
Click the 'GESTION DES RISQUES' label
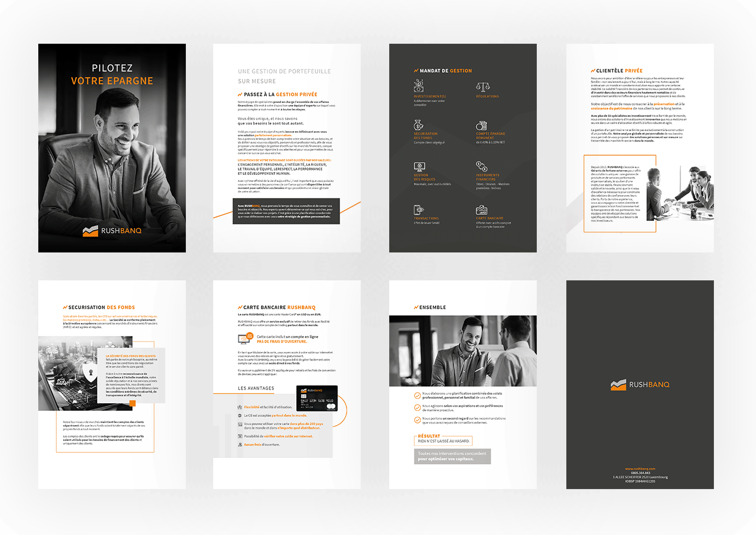[x=425, y=177]
